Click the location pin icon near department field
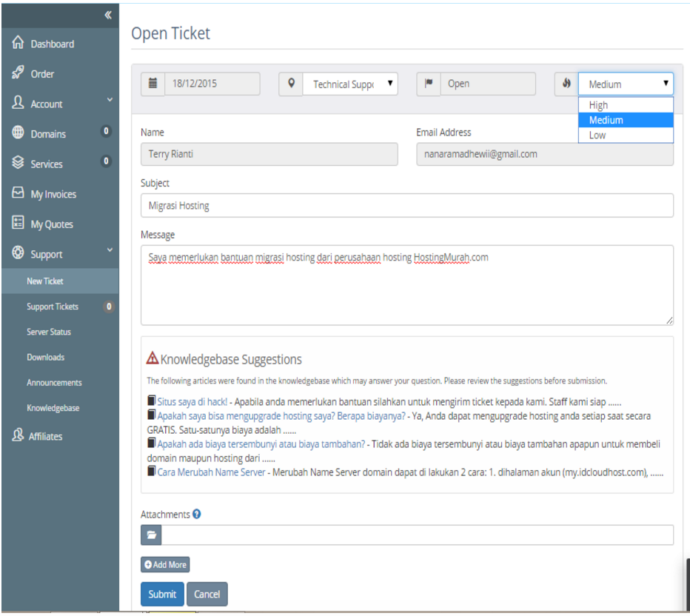 coord(290,84)
